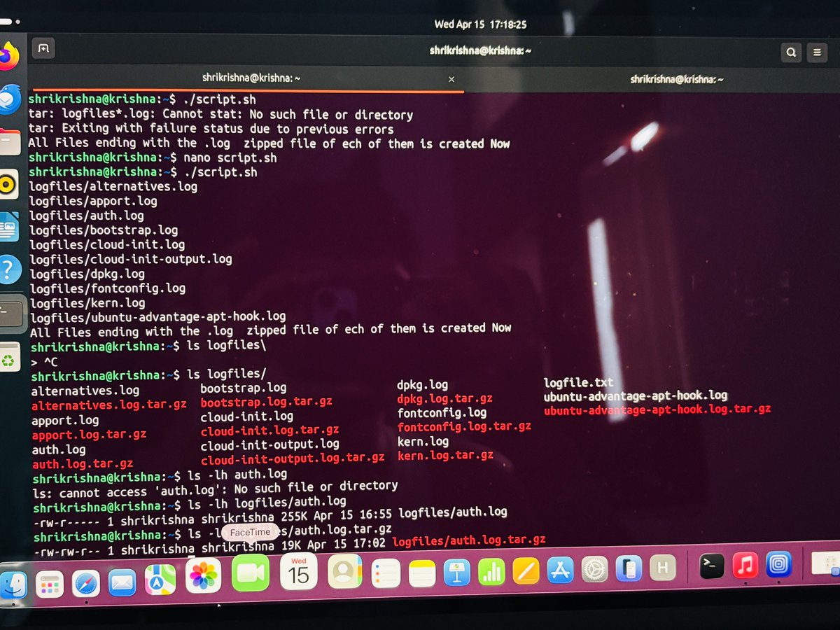This screenshot has height=630, width=840.
Task: Click 'tar: logfiles*.log: Cannot stat' error line
Action: tap(220, 114)
